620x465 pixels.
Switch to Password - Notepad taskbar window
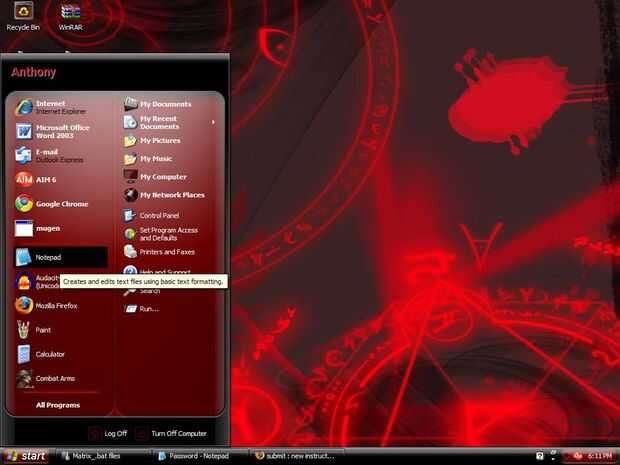(x=200, y=456)
